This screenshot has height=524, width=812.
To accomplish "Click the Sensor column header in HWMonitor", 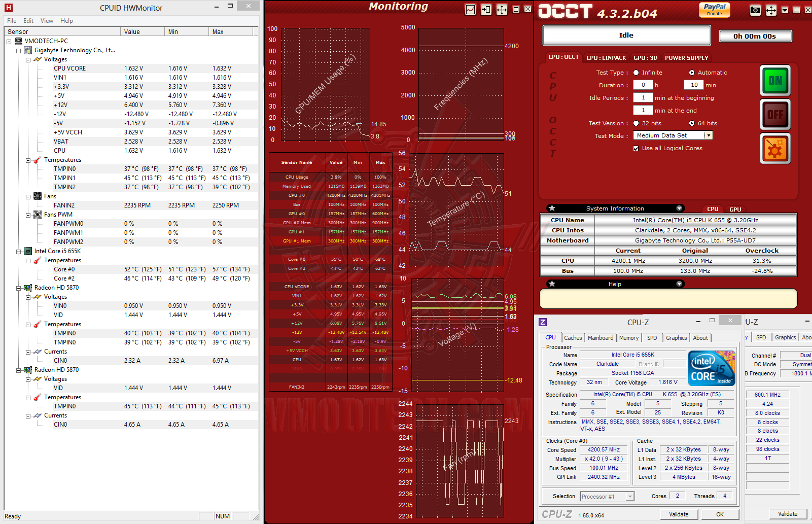I will (x=63, y=31).
